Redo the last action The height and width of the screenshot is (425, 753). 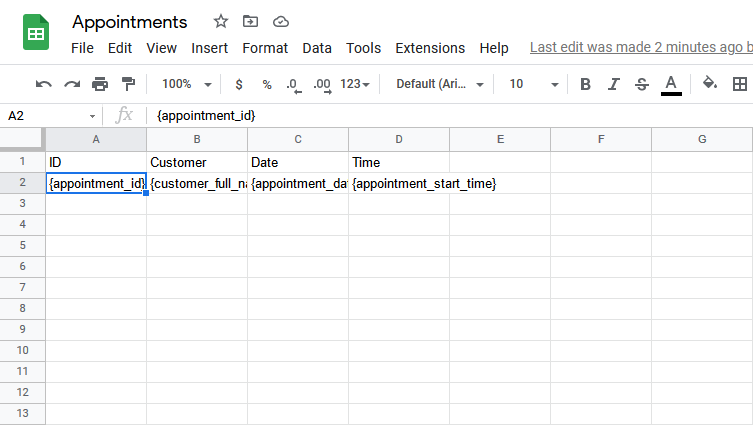(x=72, y=84)
